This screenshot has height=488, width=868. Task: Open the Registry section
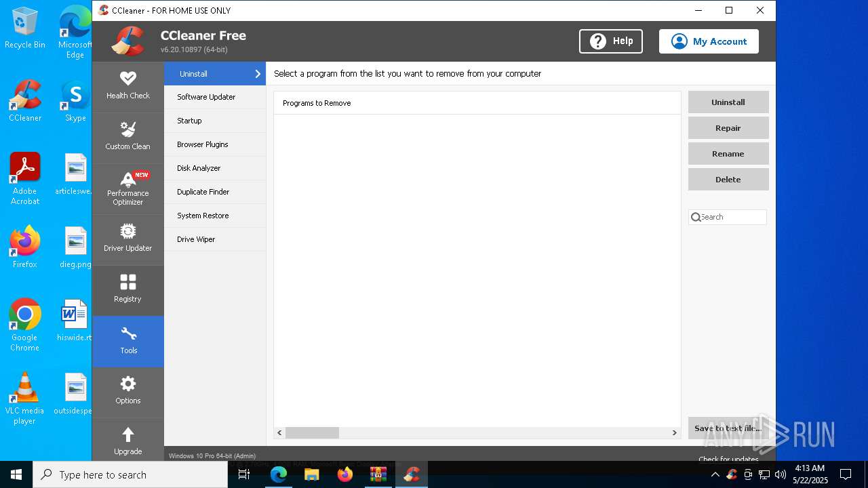tap(127, 290)
